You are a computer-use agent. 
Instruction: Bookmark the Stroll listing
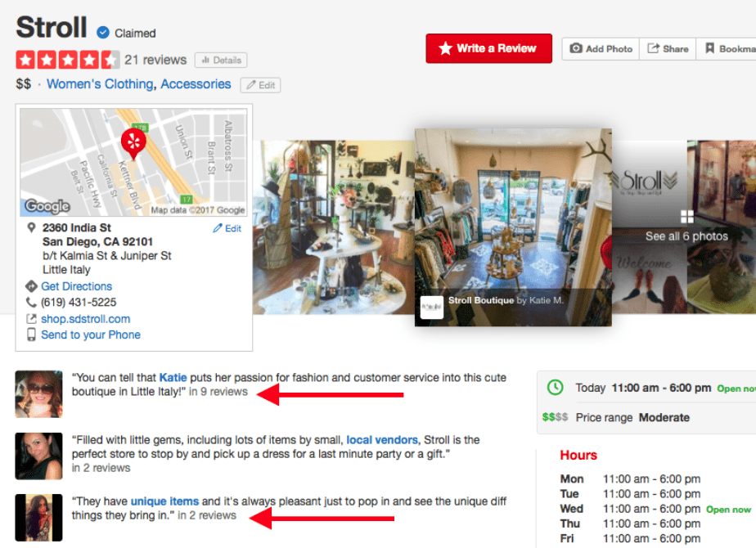726,49
